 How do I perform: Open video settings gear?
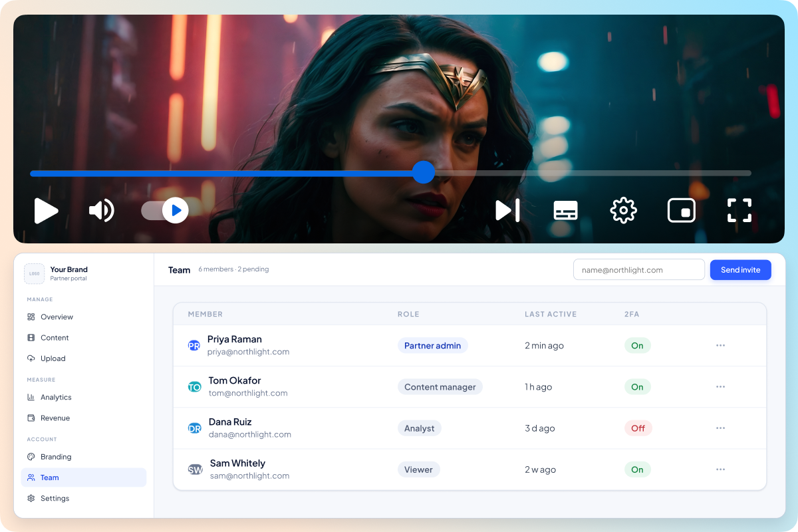pos(623,211)
